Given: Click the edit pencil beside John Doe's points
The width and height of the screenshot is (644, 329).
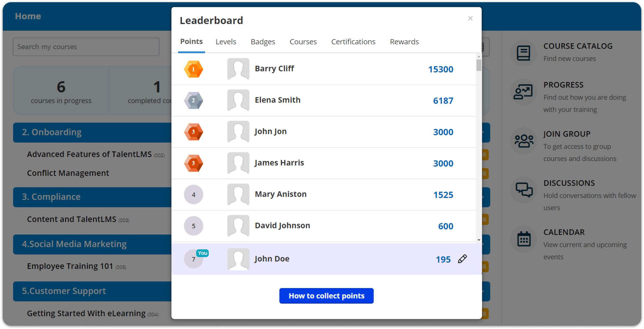Looking at the screenshot, I should tap(462, 259).
